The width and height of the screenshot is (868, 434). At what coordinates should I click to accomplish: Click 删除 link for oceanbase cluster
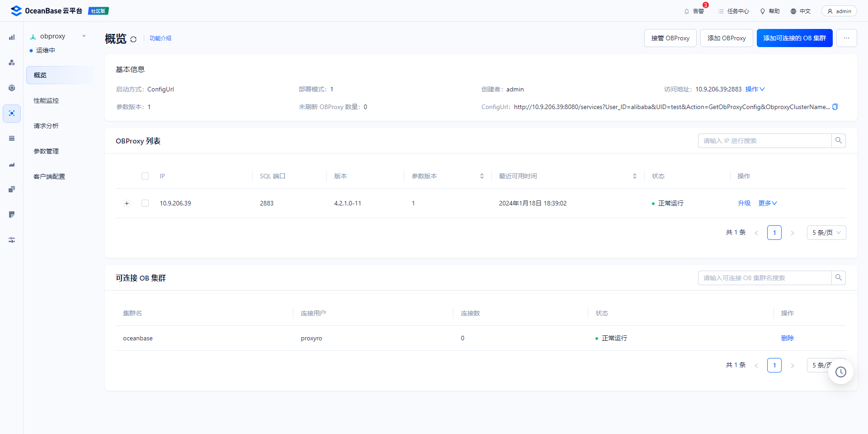point(788,338)
